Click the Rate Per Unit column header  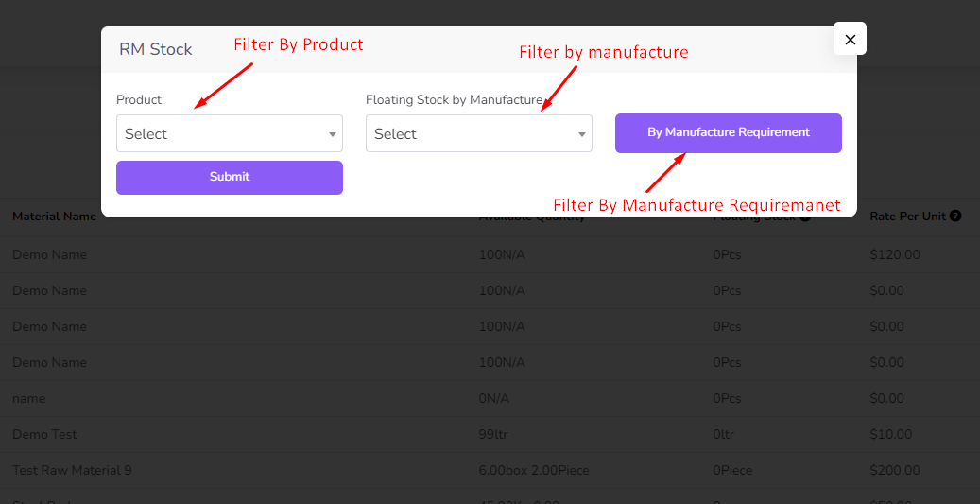point(907,217)
